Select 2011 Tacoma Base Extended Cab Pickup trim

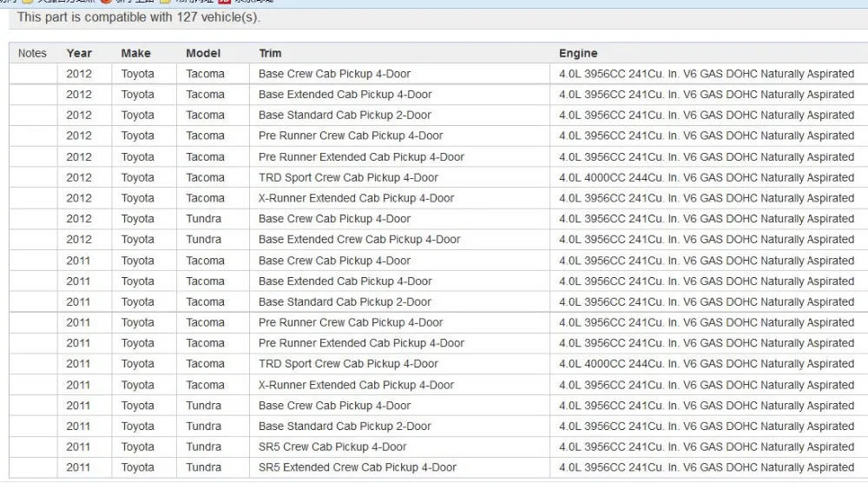tap(345, 281)
